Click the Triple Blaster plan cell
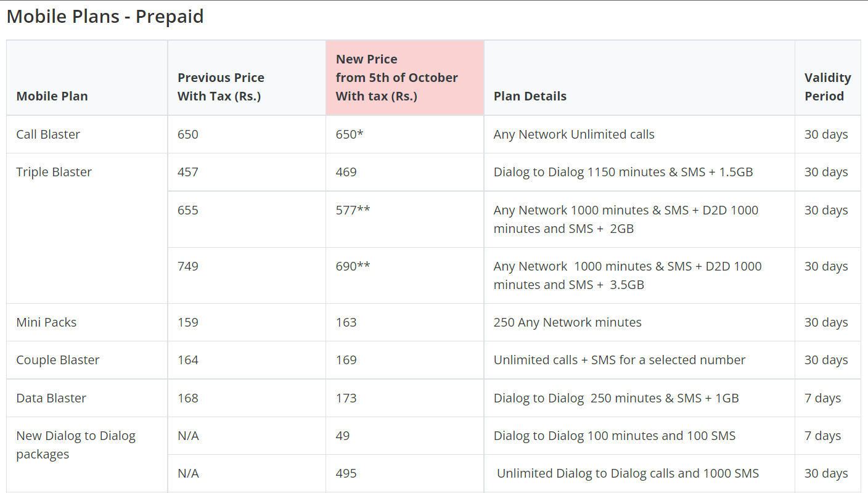The image size is (868, 493). pos(54,172)
